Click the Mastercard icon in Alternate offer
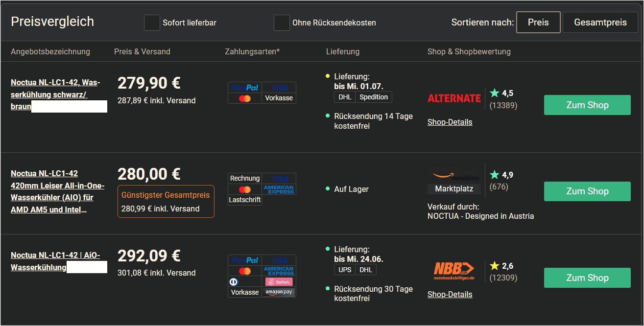 click(245, 98)
